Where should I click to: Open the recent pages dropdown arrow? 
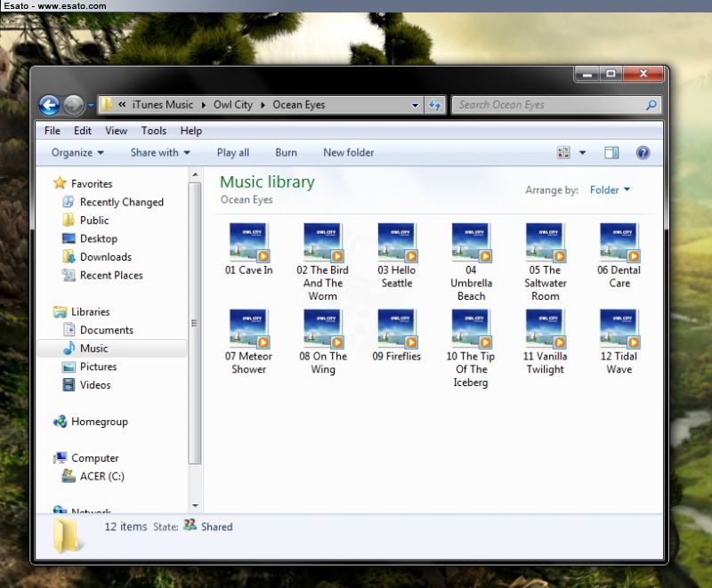(x=91, y=105)
